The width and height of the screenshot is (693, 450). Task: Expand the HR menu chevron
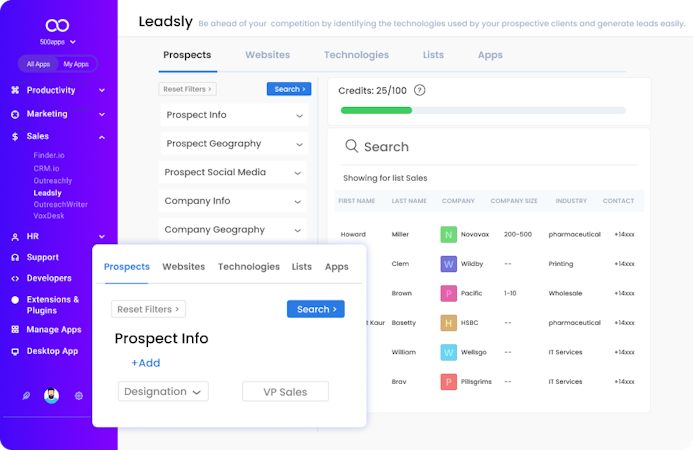tap(102, 236)
